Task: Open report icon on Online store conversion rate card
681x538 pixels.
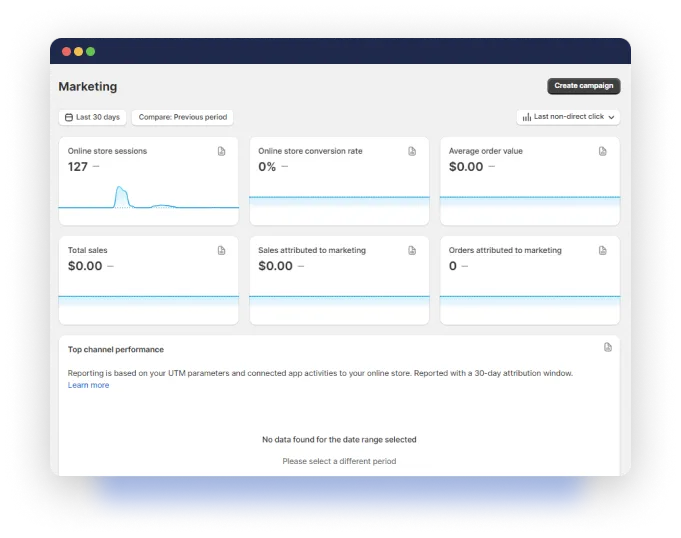Action: click(412, 151)
